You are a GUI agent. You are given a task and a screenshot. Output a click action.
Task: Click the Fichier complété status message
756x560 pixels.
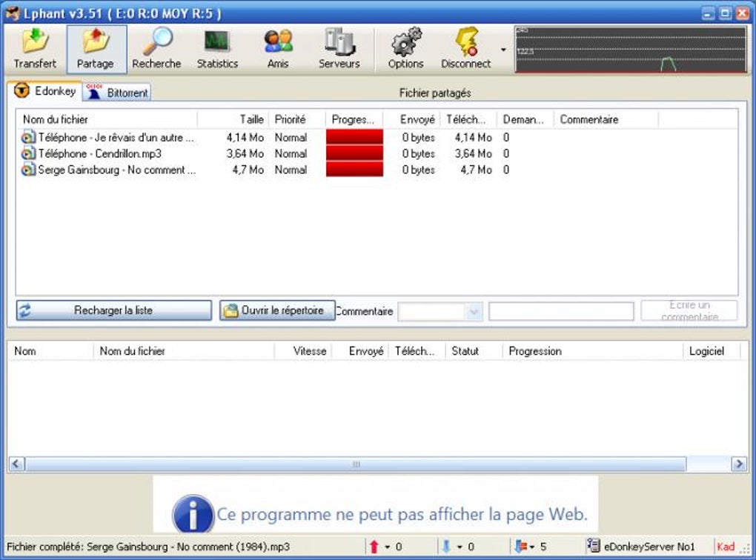148,547
